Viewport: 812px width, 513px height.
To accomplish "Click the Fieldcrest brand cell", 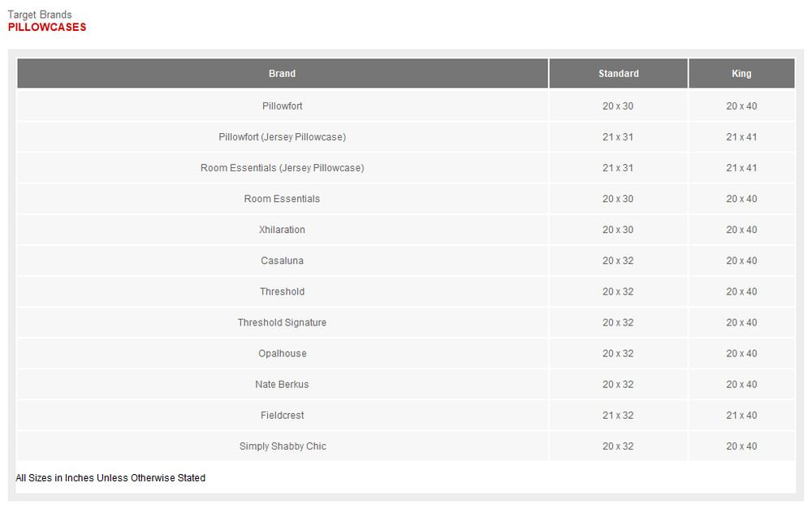I will [x=282, y=415].
